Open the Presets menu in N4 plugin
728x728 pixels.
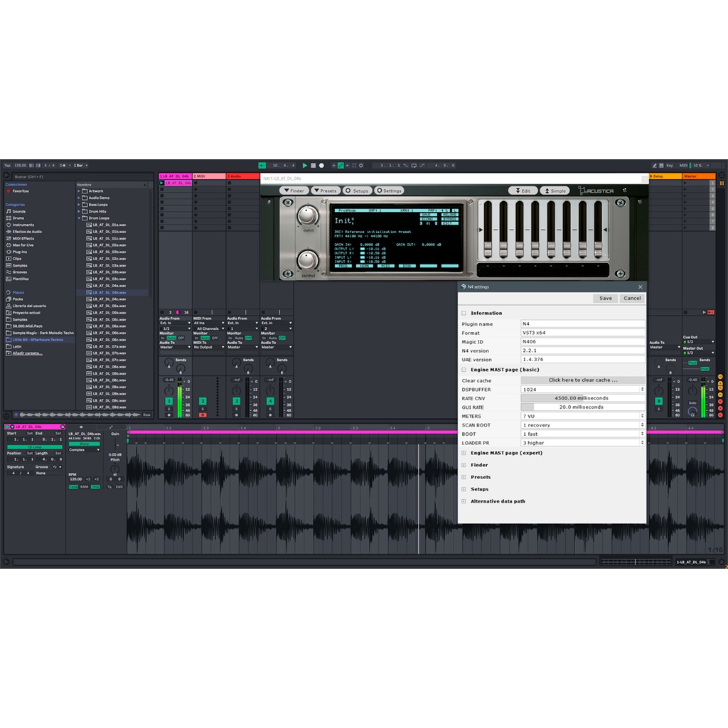pos(325,191)
